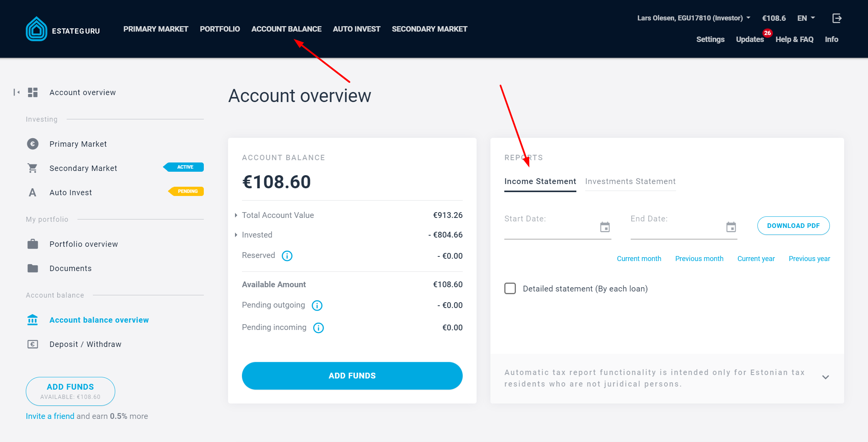
Task: Click the Account balance overview bank icon
Action: [x=33, y=320]
